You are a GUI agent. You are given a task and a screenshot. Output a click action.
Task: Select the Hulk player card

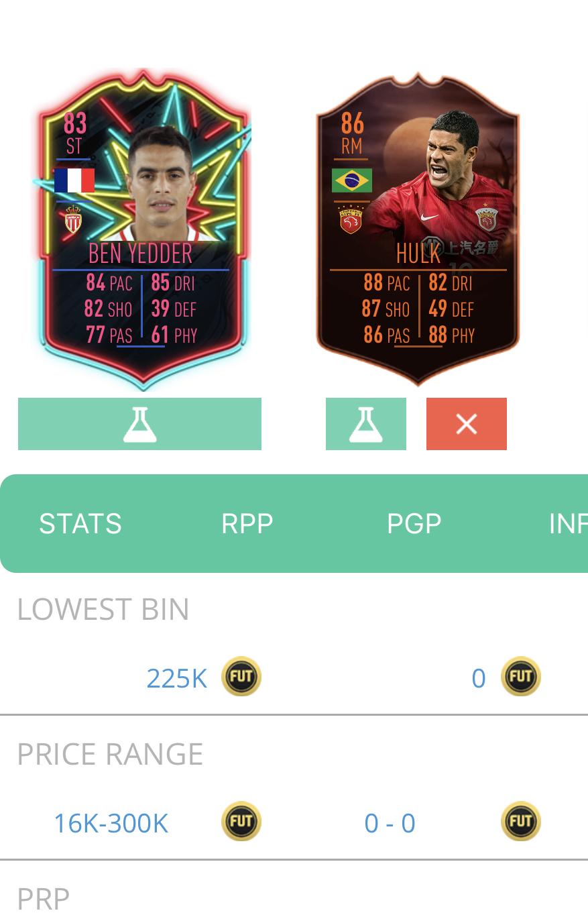coord(418,229)
